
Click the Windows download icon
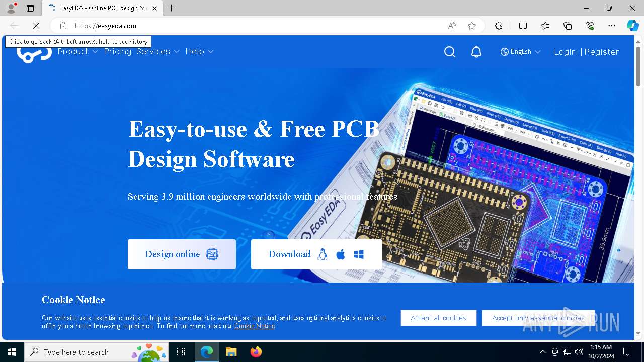coord(359,254)
